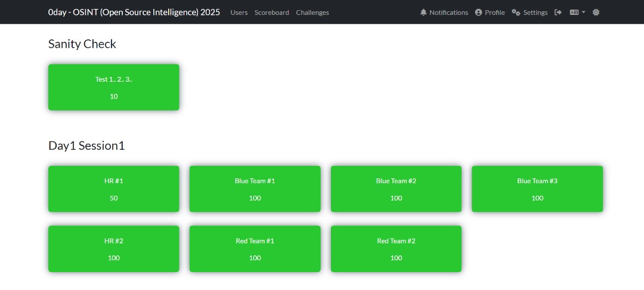Click the Sanity Check category heading

click(x=82, y=44)
